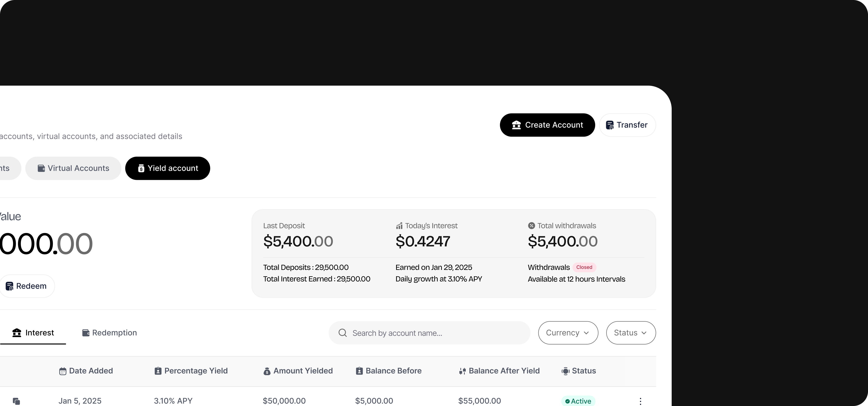Open the three-dot menu for Jan 5 row

[x=640, y=401]
